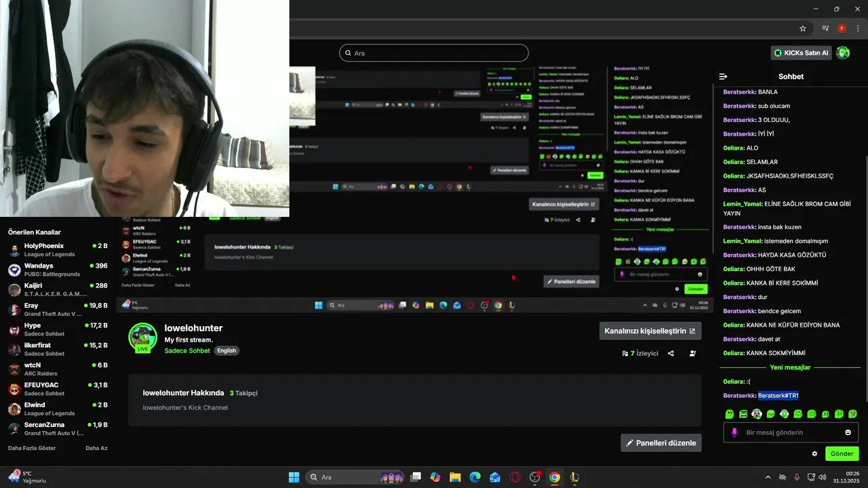
Task: Switch to the Google Chrome taskbar icon
Action: [x=555, y=477]
